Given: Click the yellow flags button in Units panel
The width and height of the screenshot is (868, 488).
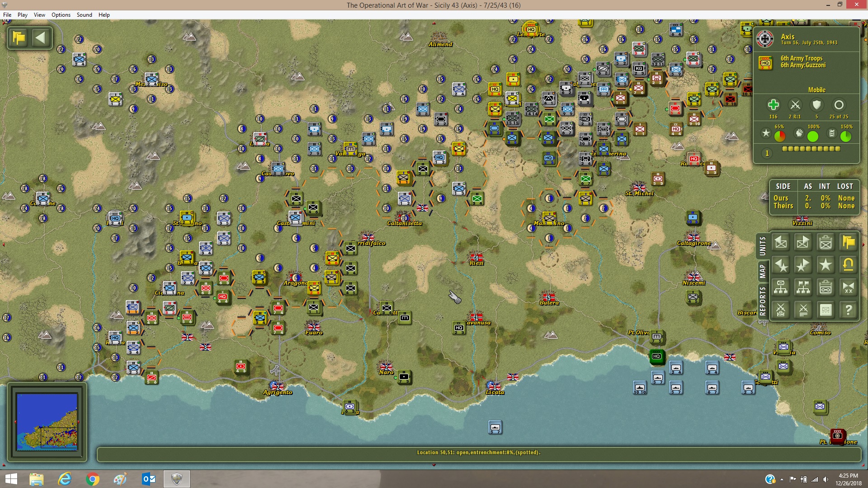Looking at the screenshot, I should 849,243.
